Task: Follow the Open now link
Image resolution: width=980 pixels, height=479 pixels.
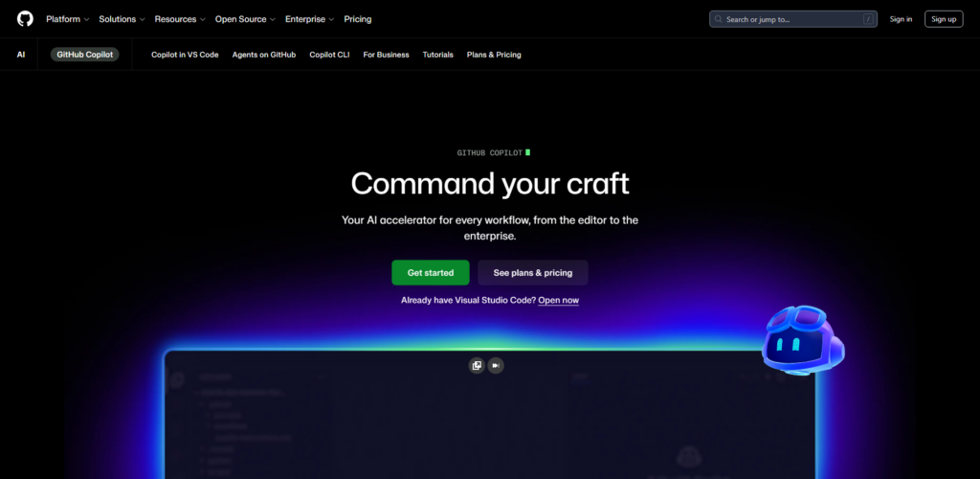Action: (559, 300)
